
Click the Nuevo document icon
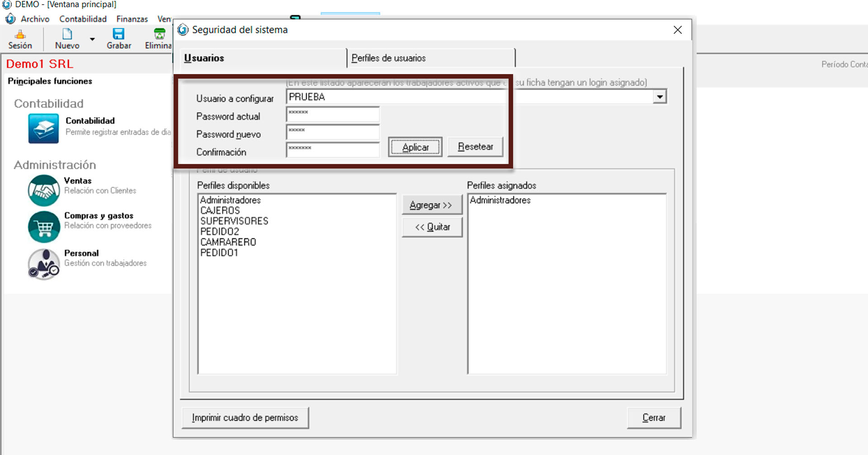coord(67,34)
